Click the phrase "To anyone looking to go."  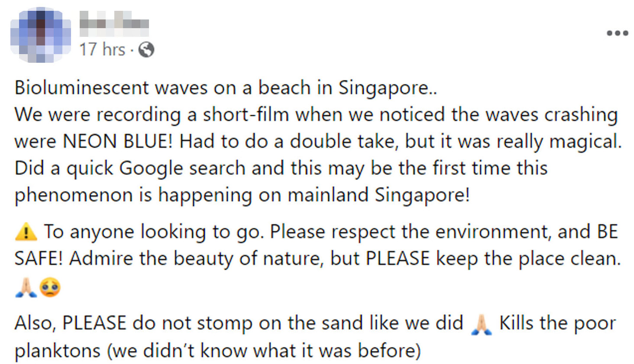point(154,232)
